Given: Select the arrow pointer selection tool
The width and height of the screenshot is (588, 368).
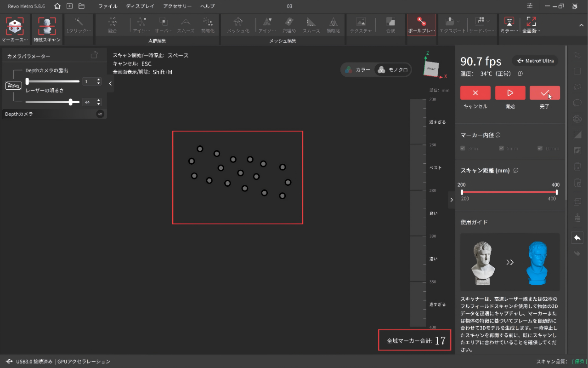Looking at the screenshot, I should coord(577,56).
